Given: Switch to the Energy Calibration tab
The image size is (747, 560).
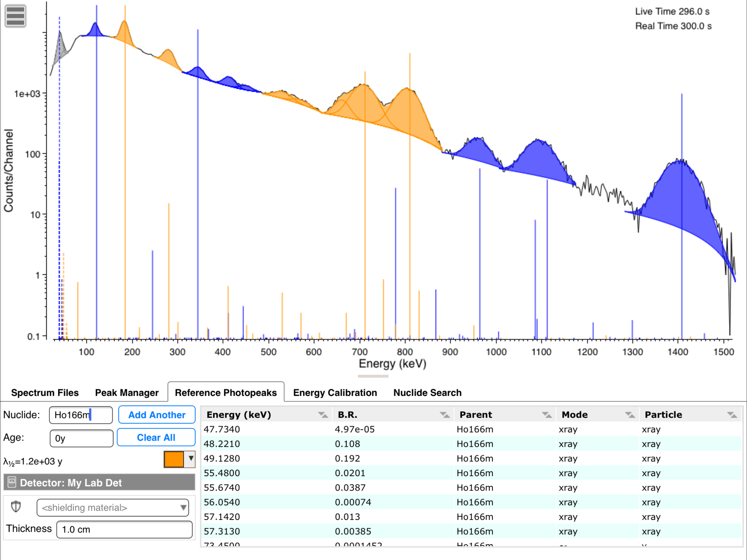Looking at the screenshot, I should [335, 392].
